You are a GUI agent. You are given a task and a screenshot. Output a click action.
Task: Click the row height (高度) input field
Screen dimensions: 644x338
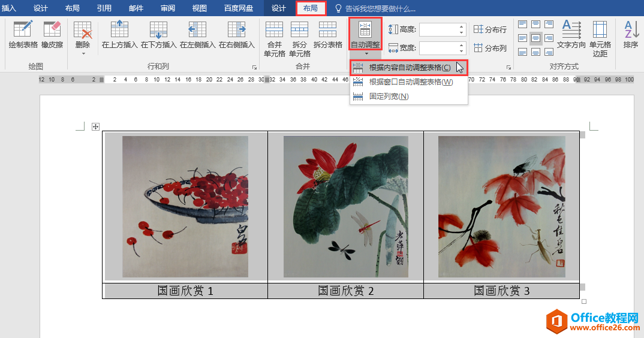tap(438, 29)
